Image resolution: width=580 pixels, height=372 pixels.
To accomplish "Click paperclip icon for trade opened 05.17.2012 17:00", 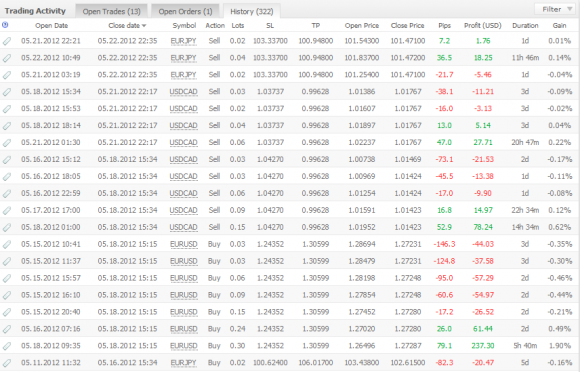I will coord(7,210).
